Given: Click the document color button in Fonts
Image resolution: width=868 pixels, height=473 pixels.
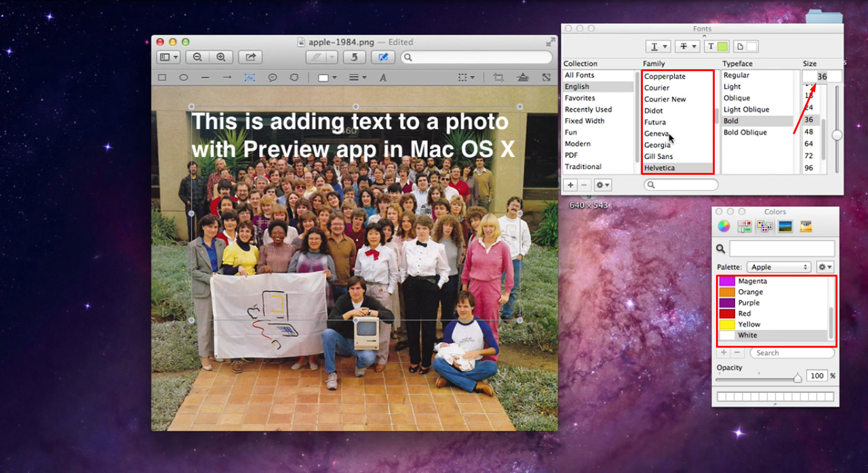Looking at the screenshot, I should point(746,46).
